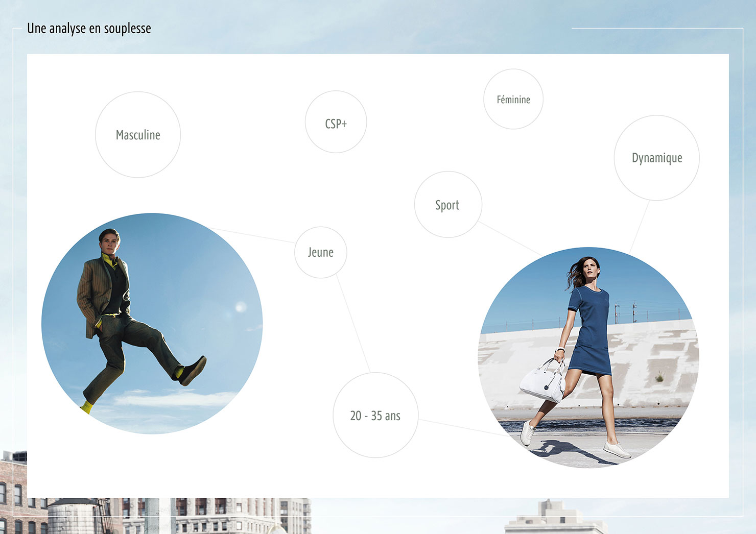This screenshot has width=756, height=534.
Task: Click the Féminine circle
Action: click(x=513, y=100)
